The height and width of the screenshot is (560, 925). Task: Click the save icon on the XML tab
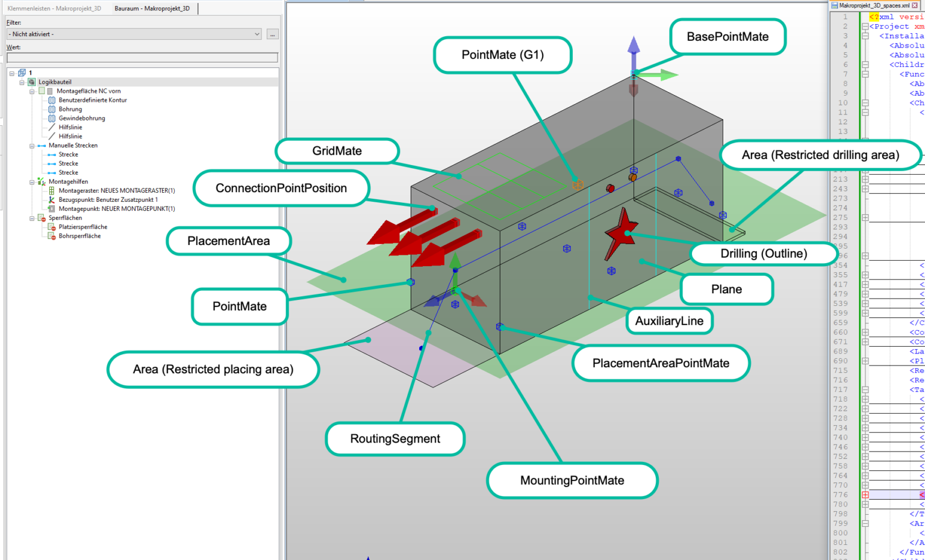(835, 5)
